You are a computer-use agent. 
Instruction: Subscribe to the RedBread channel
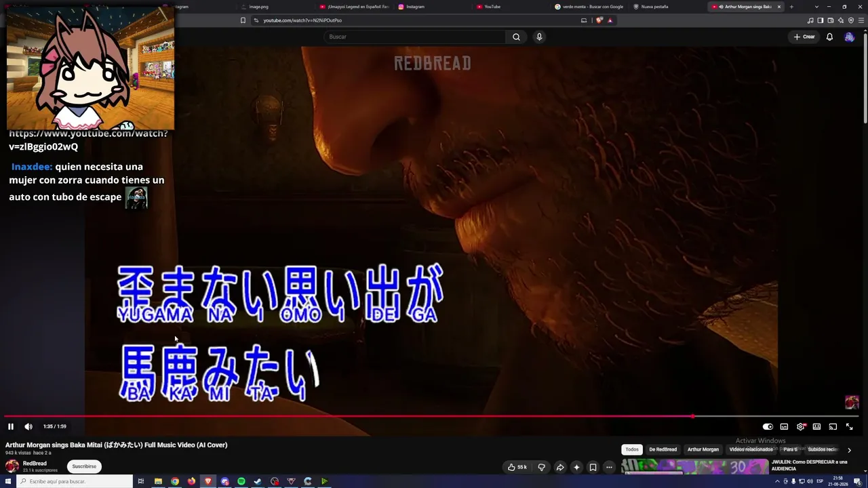pyautogui.click(x=84, y=466)
